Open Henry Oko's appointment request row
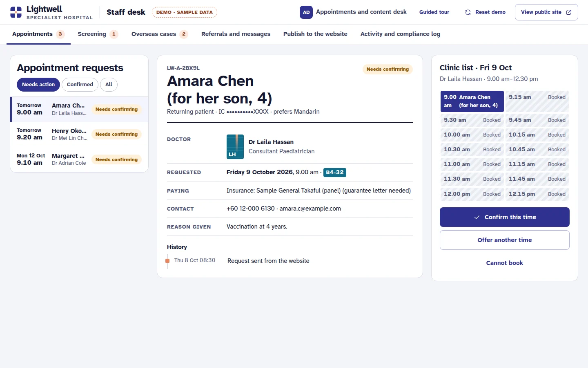The image size is (588, 368). pyautogui.click(x=79, y=135)
